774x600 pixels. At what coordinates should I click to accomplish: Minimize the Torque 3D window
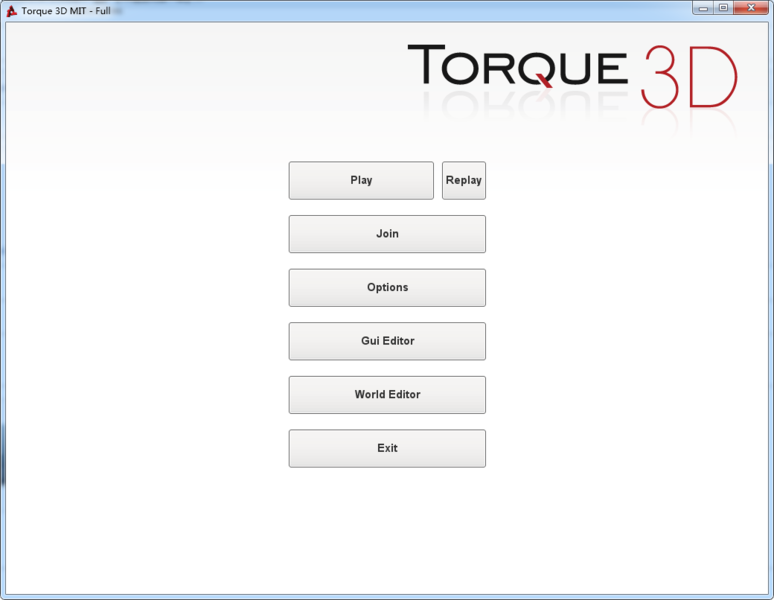pyautogui.click(x=704, y=8)
